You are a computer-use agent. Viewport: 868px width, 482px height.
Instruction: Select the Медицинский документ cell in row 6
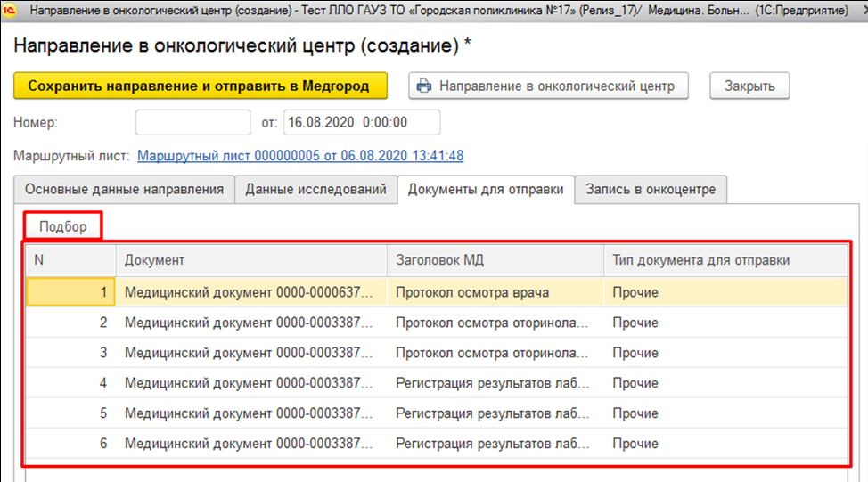[x=250, y=444]
